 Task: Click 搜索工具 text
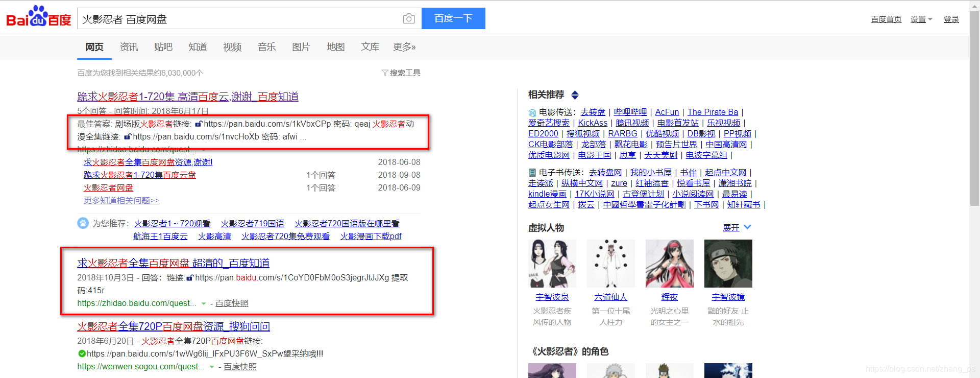pyautogui.click(x=405, y=73)
